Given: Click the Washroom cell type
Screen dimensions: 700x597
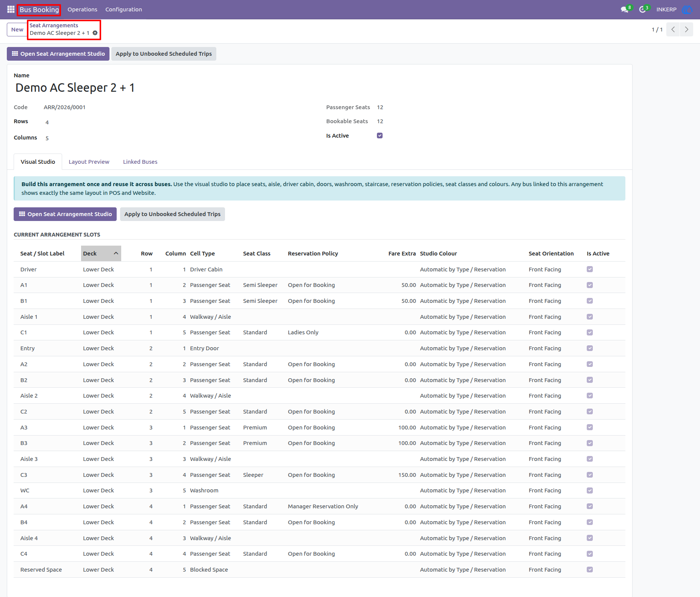Looking at the screenshot, I should 204,490.
